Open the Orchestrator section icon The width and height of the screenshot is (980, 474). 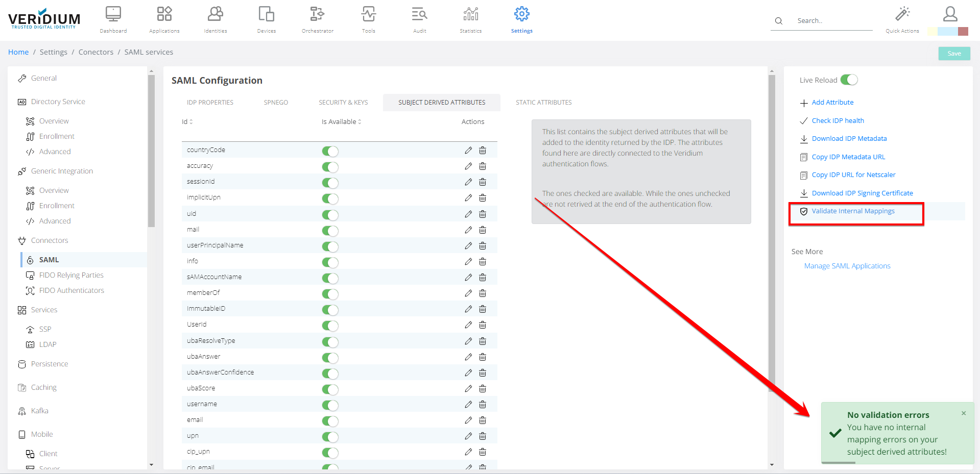[x=317, y=14]
